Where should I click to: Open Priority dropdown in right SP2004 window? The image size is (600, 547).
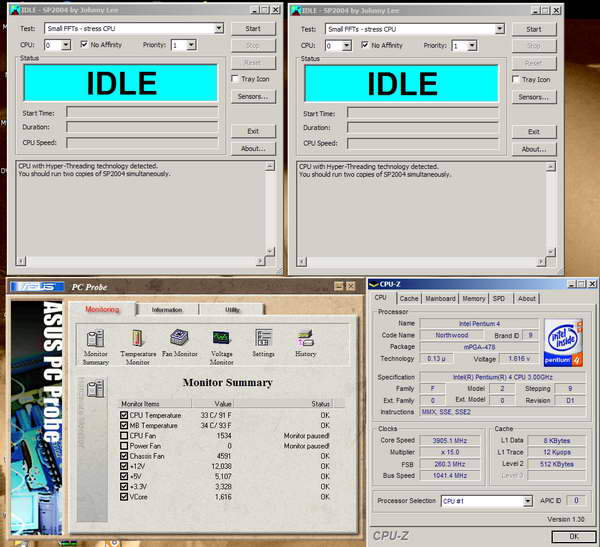tap(472, 46)
